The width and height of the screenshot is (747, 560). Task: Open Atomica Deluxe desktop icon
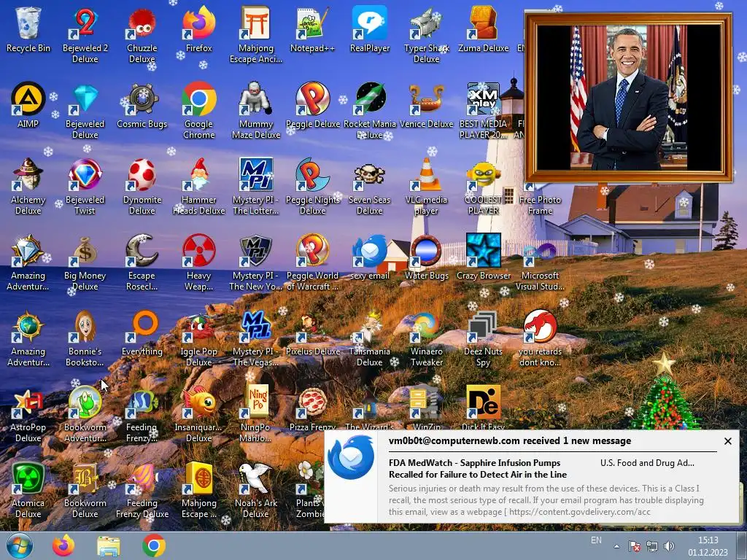28,489
